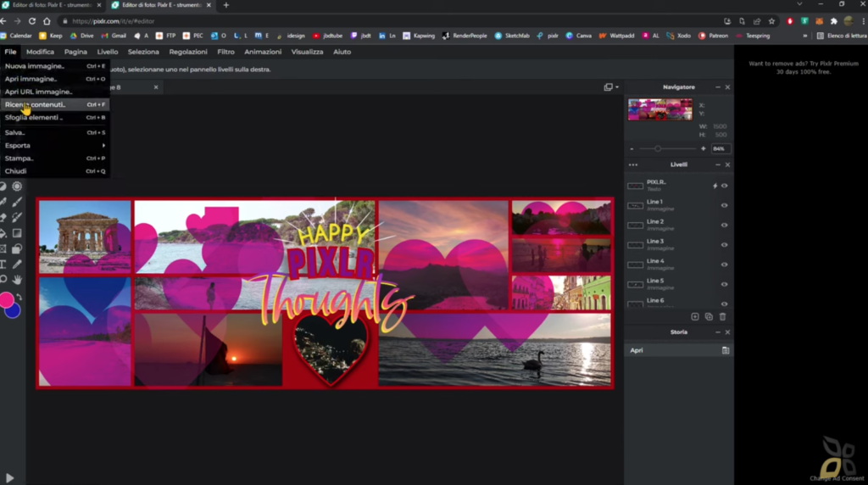
Task: Open the browser extensions puzzle icon
Action: click(x=834, y=21)
